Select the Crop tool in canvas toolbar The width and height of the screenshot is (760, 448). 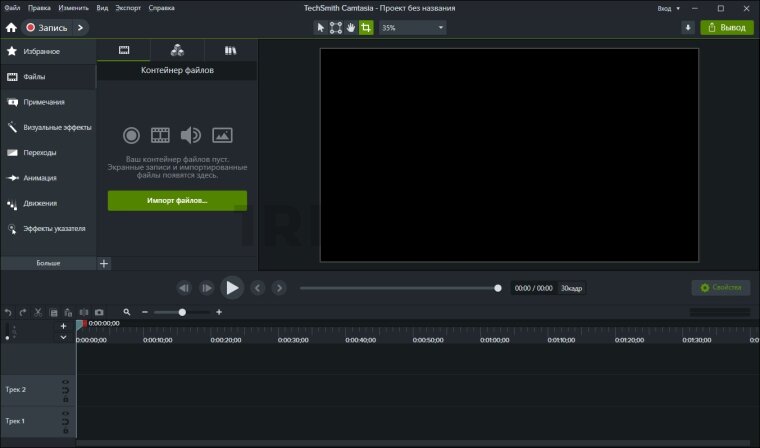point(366,27)
